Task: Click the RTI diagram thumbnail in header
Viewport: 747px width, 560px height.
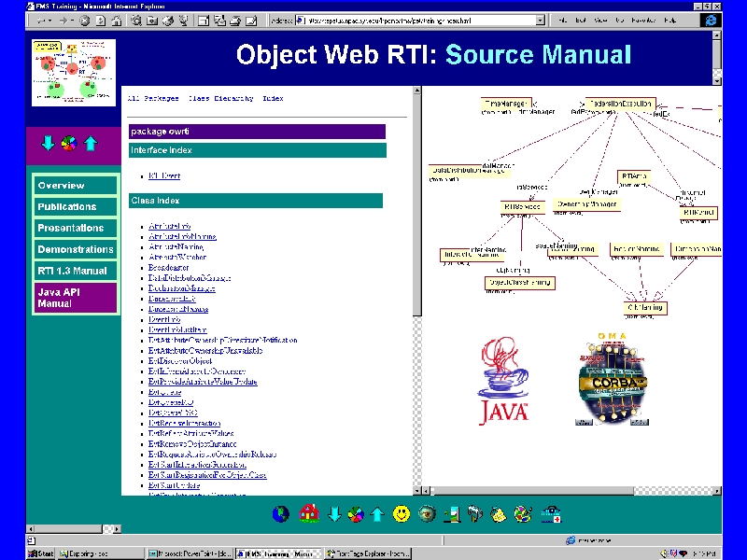Action: coord(74,73)
